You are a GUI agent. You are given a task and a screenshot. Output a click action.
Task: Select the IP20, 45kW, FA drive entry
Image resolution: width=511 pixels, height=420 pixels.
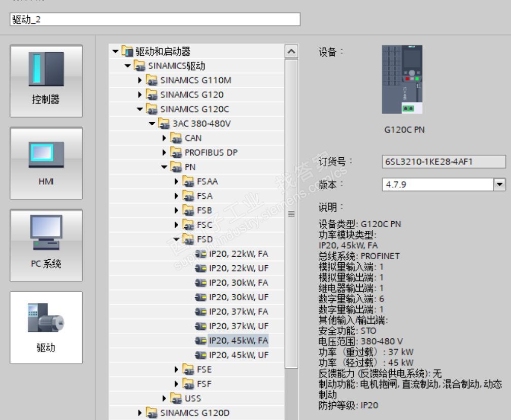click(x=239, y=340)
